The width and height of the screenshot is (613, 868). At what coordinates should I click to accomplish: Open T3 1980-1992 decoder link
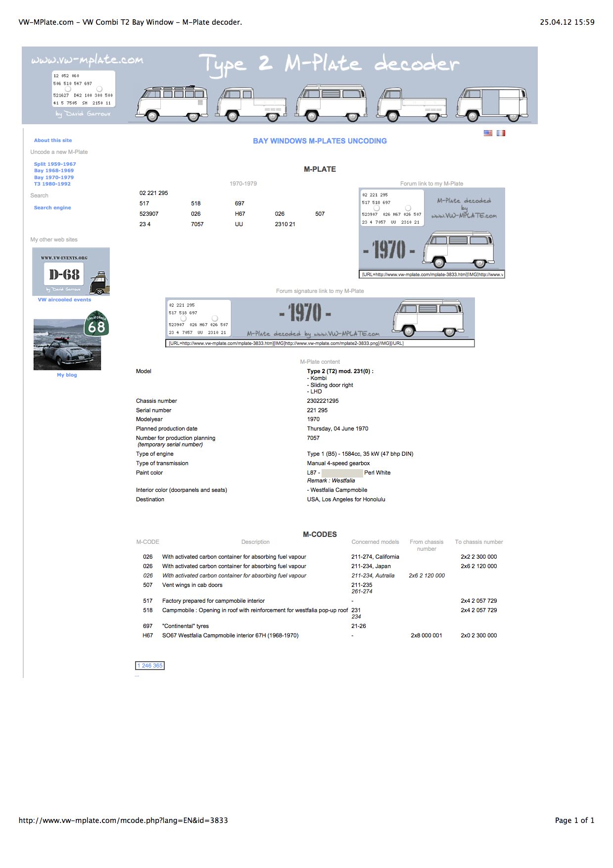click(x=52, y=184)
